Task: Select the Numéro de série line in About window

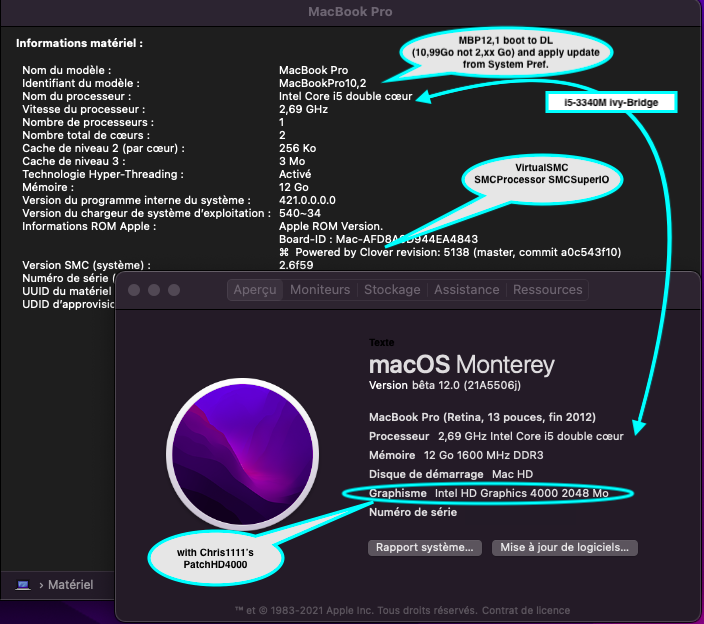Action: [413, 513]
